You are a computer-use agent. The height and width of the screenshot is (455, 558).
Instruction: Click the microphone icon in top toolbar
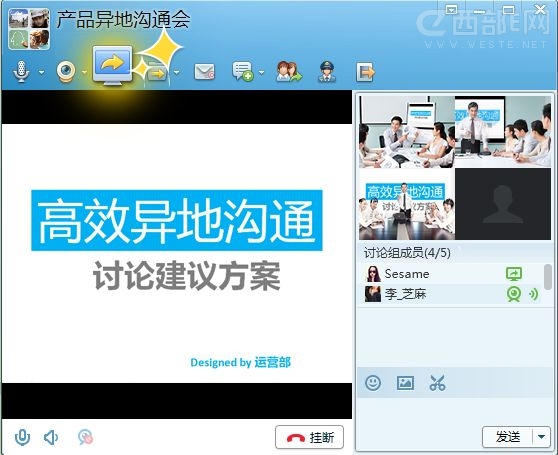coord(21,71)
